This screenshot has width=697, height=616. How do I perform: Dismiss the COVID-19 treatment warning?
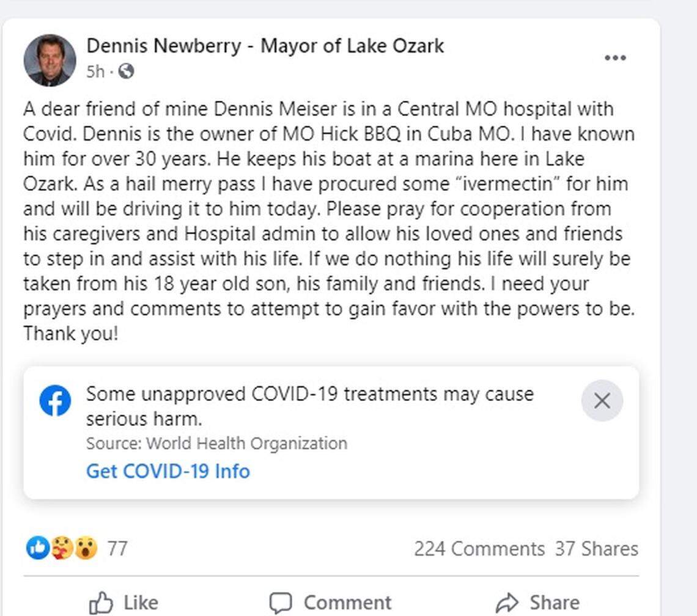[x=602, y=401]
